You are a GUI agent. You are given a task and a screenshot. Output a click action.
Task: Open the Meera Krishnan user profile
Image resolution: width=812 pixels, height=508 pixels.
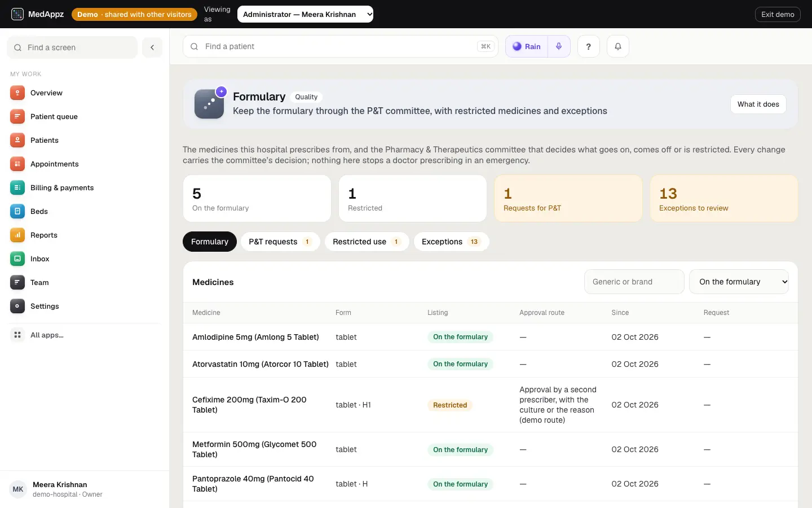pyautogui.click(x=85, y=489)
